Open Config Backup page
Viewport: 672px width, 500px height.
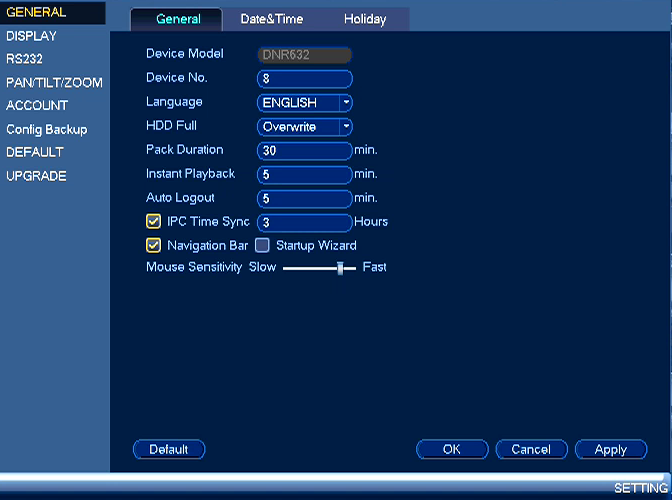tap(47, 129)
